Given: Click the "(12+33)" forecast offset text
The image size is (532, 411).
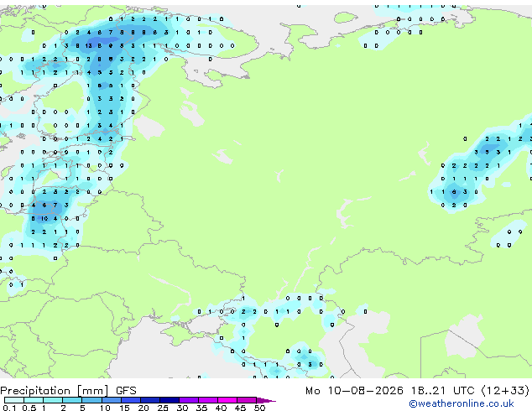Looking at the screenshot, I should [505, 391].
